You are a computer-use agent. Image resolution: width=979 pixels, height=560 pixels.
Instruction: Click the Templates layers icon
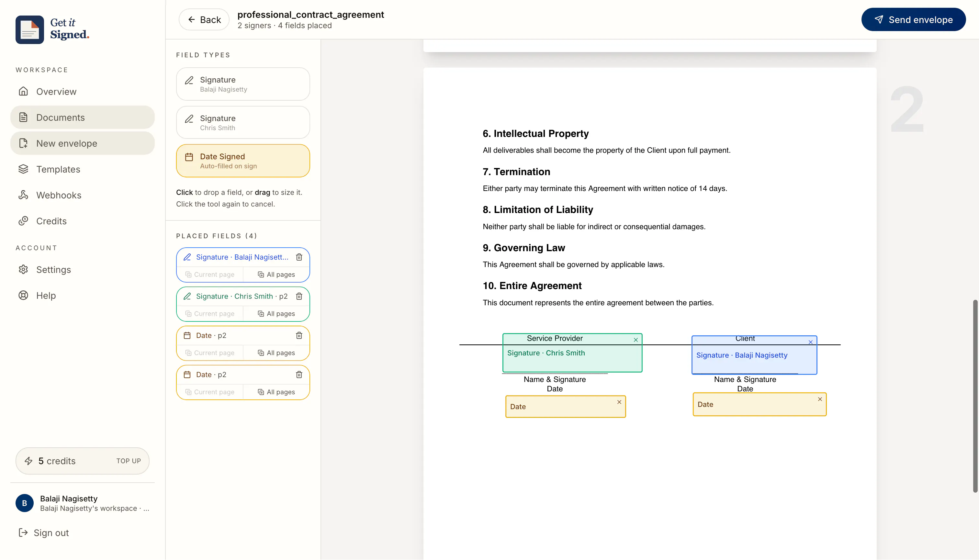(23, 169)
